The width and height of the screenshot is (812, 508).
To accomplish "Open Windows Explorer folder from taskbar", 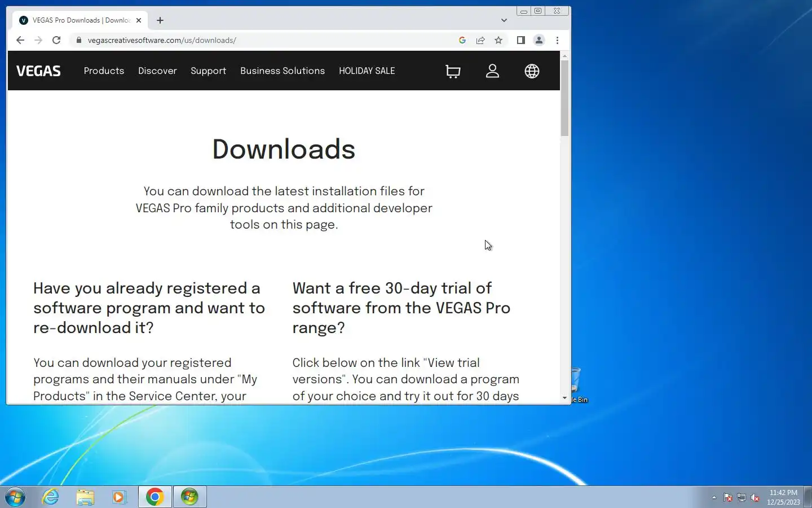I will tap(85, 497).
